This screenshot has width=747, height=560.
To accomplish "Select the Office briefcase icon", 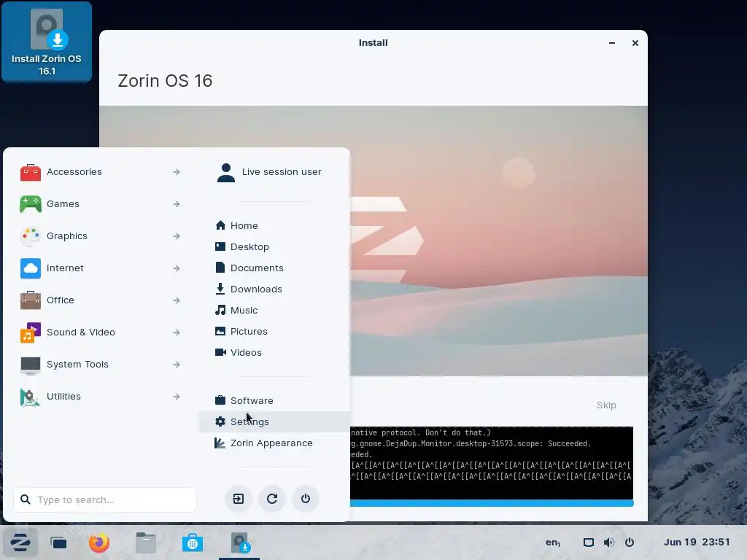I will click(x=31, y=300).
